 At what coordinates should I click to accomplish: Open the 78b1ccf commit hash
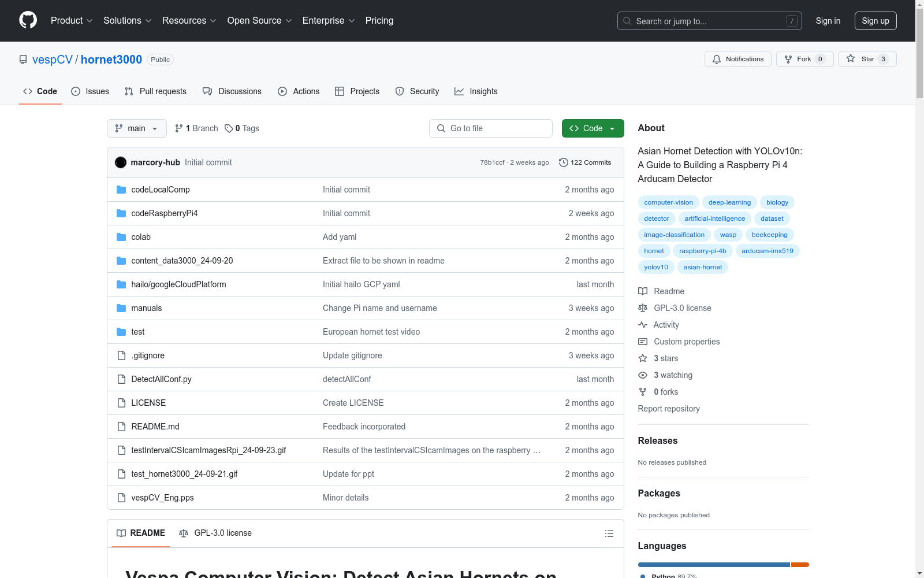[492, 162]
